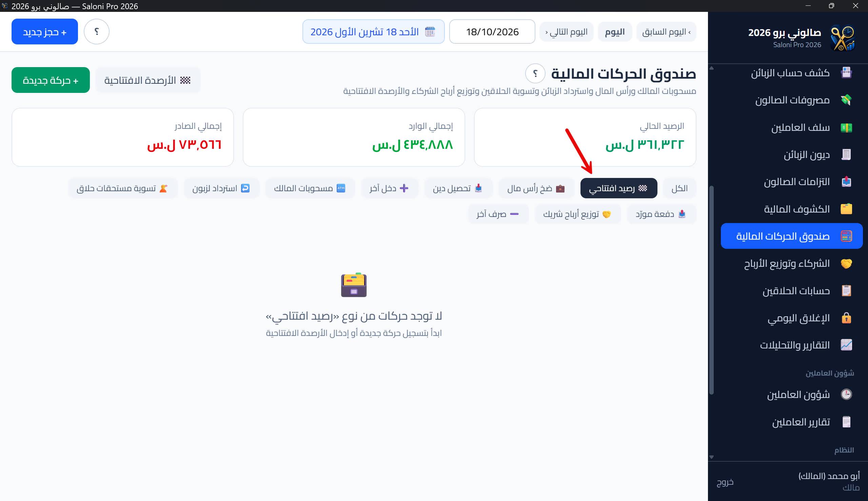Filter by تسوية مستحقات حلاق
Viewport: 868px width, 501px height.
122,188
